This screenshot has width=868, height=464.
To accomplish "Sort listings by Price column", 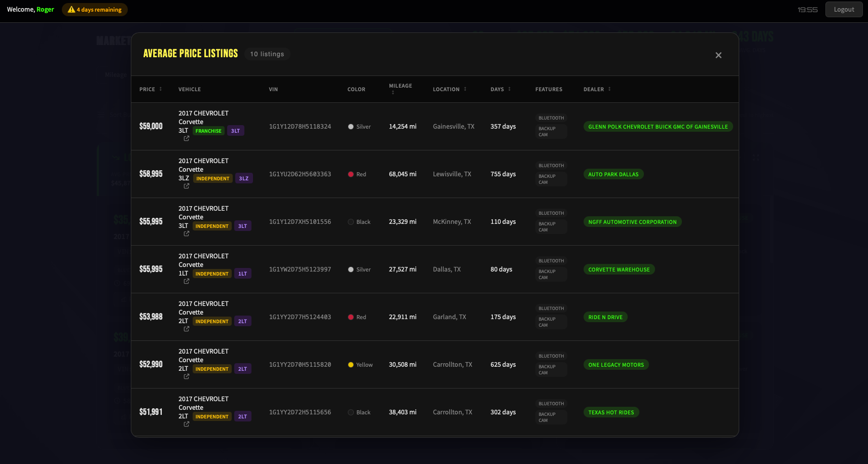I will pos(151,89).
